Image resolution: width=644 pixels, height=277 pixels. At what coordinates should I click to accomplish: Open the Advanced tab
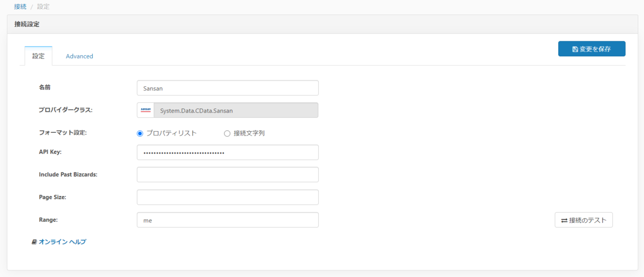[79, 56]
